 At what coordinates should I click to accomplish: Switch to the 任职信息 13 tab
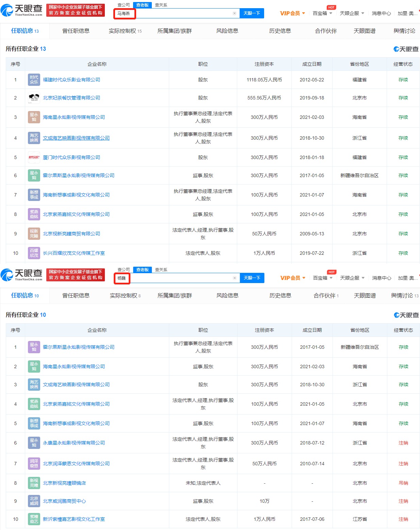pos(25,31)
